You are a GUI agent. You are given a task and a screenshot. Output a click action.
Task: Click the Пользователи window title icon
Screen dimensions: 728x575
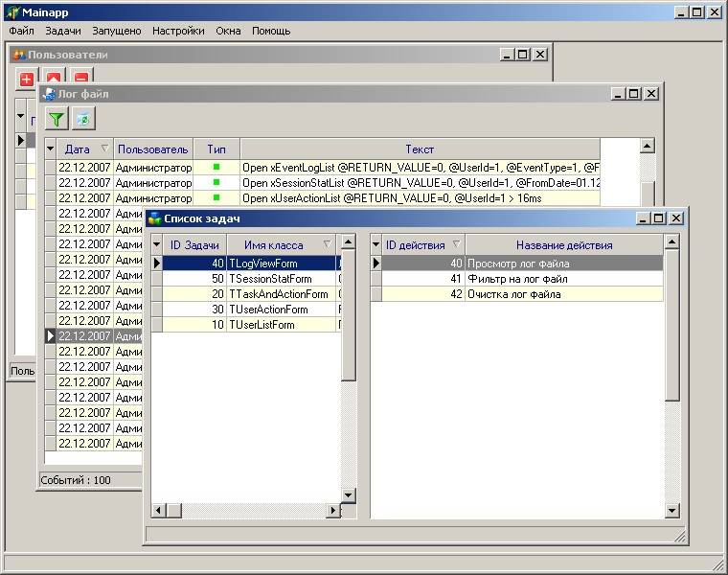[x=19, y=55]
